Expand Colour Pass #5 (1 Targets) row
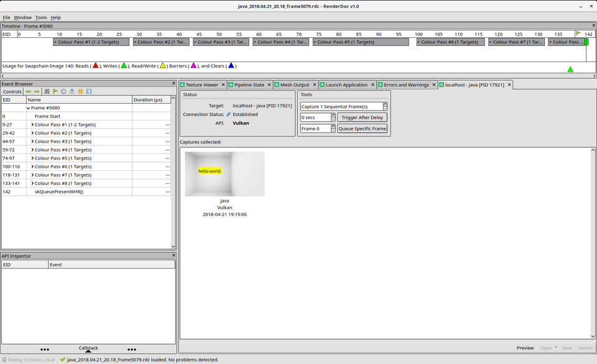This screenshot has width=597, height=364. click(32, 158)
